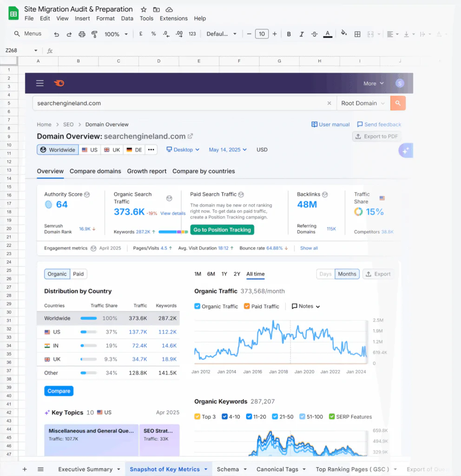The width and height of the screenshot is (461, 476).
Task: Apply bold formatting with the B icon
Action: 289,34
